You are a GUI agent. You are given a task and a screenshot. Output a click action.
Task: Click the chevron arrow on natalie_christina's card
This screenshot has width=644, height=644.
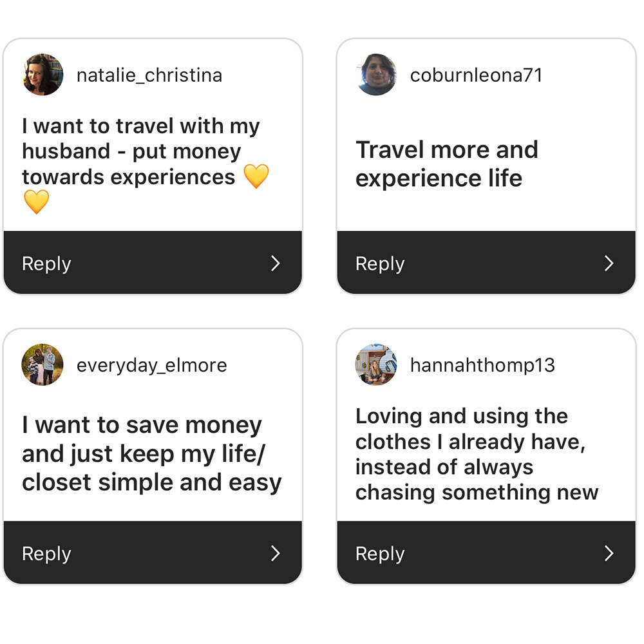(276, 263)
